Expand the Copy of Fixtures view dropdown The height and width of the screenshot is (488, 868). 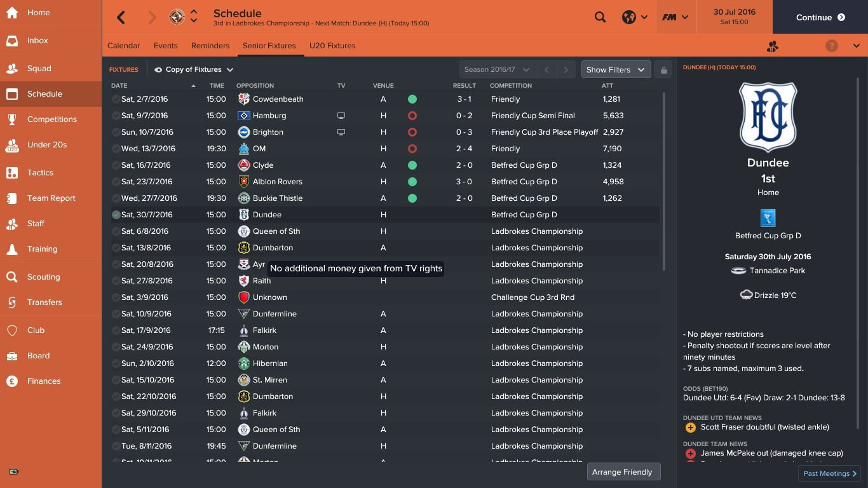click(x=194, y=70)
